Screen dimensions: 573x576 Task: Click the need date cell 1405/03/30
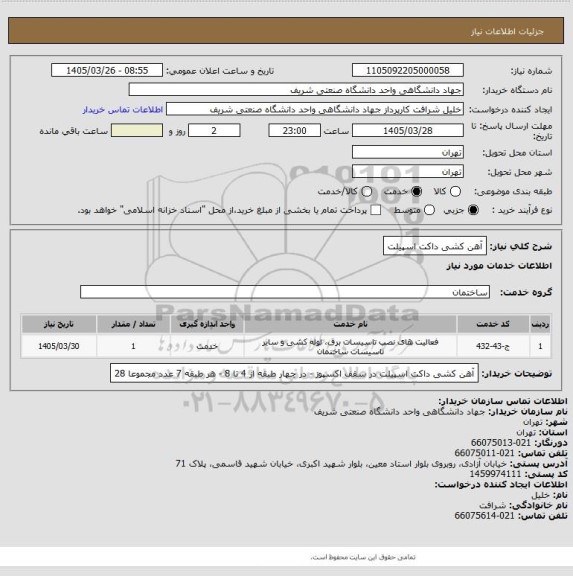click(x=59, y=346)
